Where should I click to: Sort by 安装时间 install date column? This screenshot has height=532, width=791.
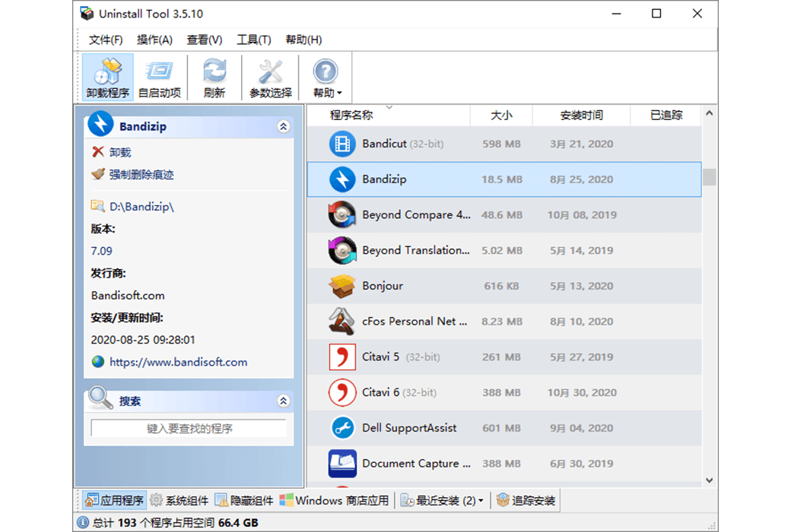(x=582, y=116)
